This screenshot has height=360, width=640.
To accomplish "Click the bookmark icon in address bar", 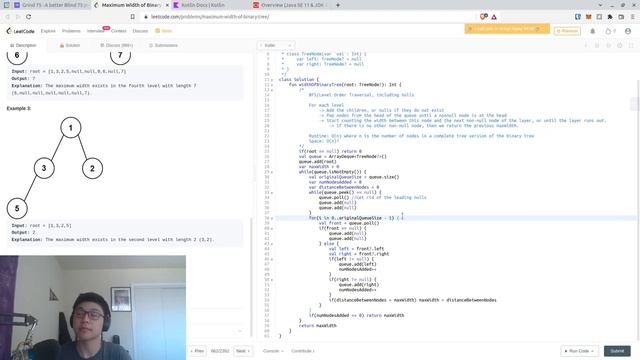I will click(x=133, y=17).
